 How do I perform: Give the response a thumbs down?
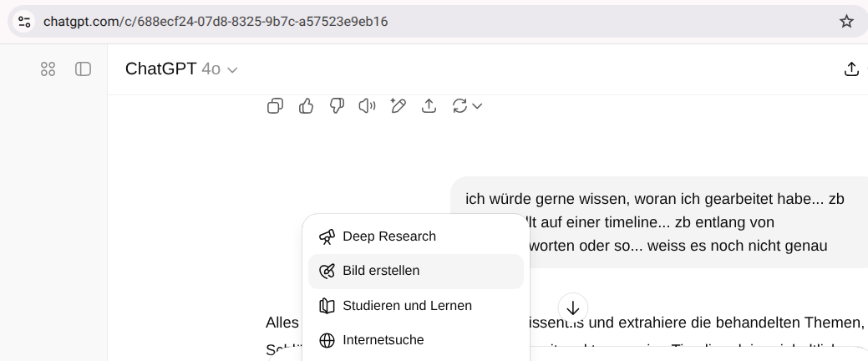pos(337,105)
